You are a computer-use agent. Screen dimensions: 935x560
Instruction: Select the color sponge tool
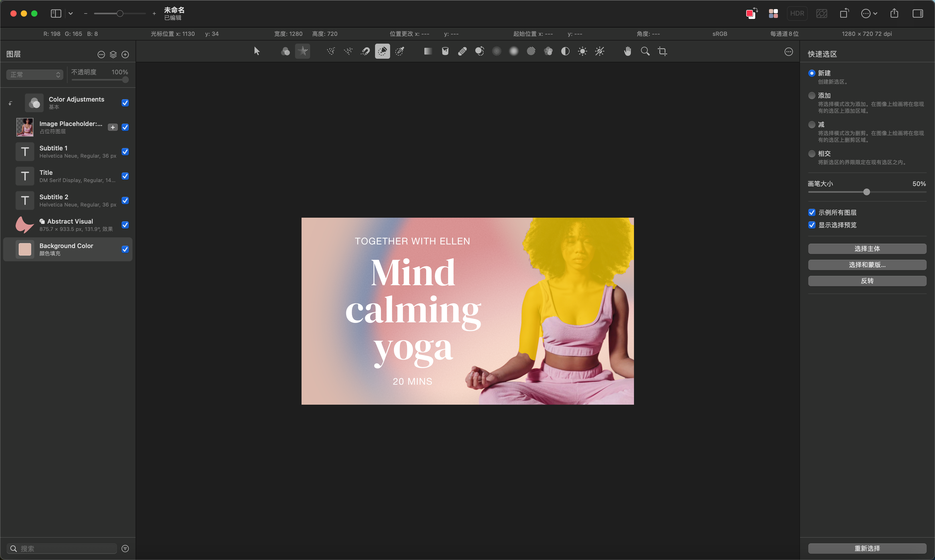pyautogui.click(x=548, y=51)
